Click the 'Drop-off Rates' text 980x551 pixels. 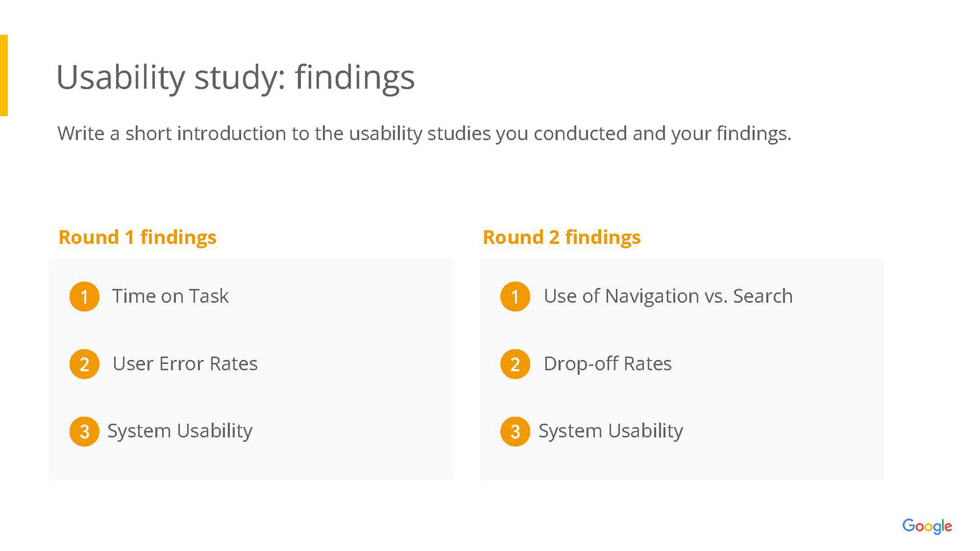607,364
